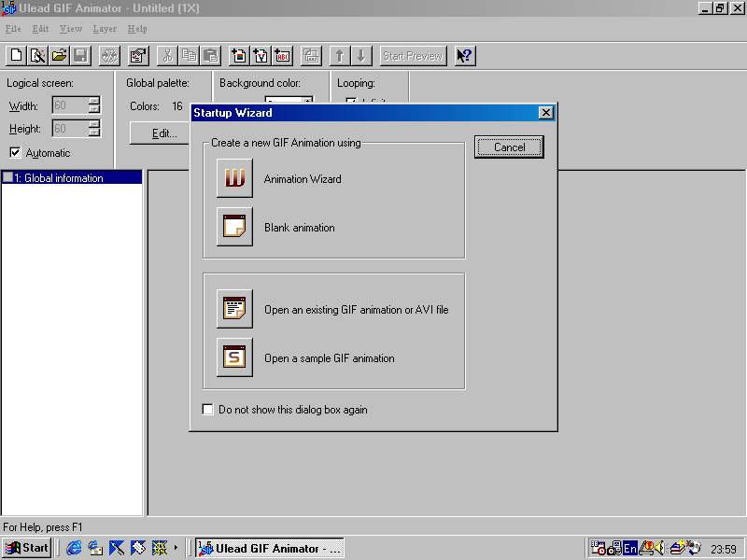Click the Add Images toolbar icon
This screenshot has width=747, height=560.
coord(239,56)
